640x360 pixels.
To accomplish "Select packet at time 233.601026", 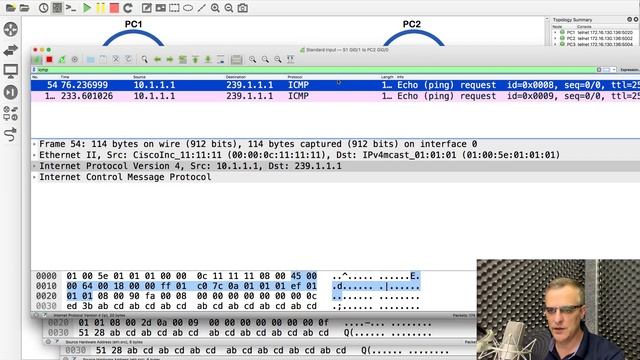I will (335, 96).
